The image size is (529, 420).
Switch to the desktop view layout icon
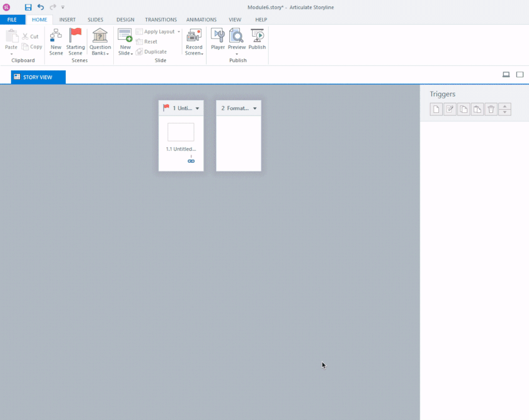coord(506,75)
